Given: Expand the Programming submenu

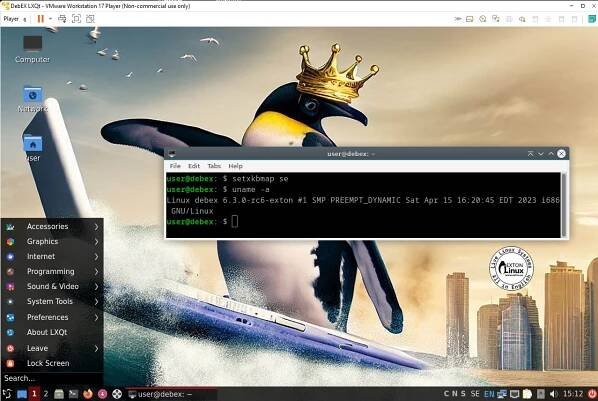Looking at the screenshot, I should pos(52,271).
